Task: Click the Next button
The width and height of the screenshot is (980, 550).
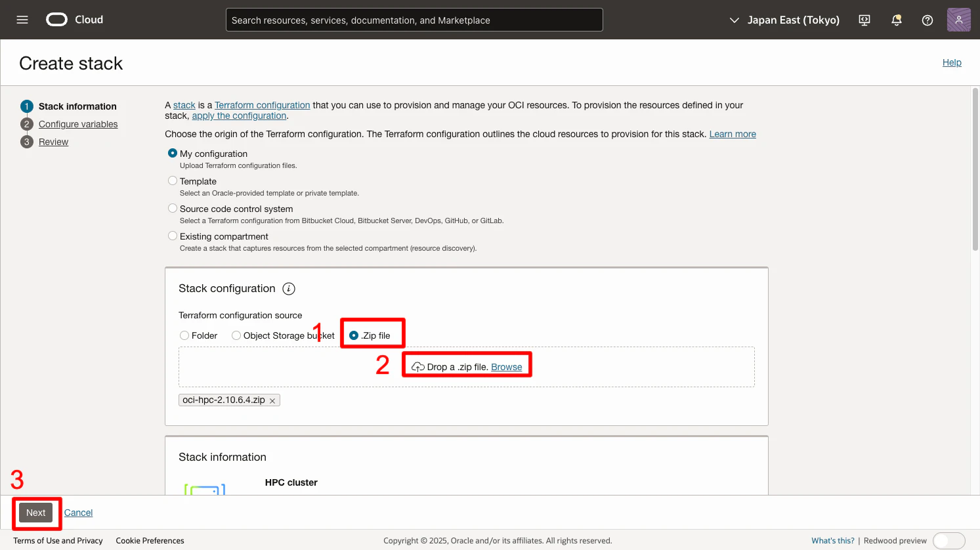Action: [x=36, y=513]
